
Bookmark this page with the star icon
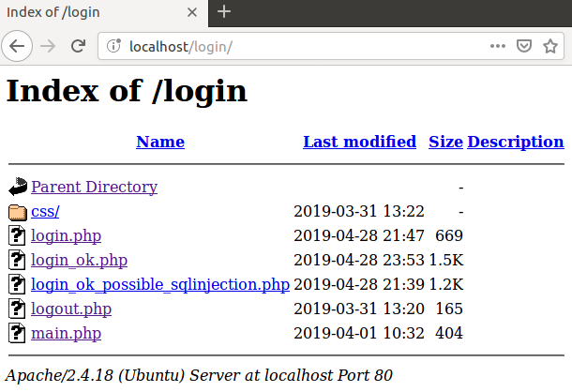(550, 46)
